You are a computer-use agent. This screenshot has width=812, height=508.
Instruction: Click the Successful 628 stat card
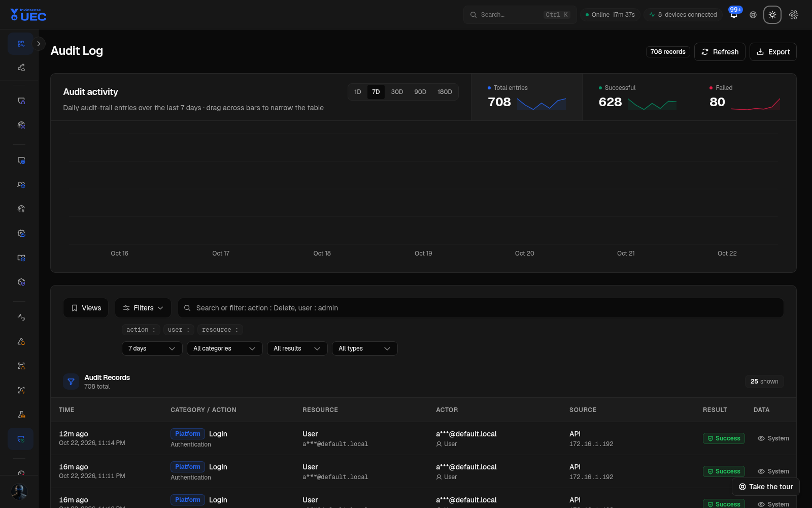click(x=637, y=97)
